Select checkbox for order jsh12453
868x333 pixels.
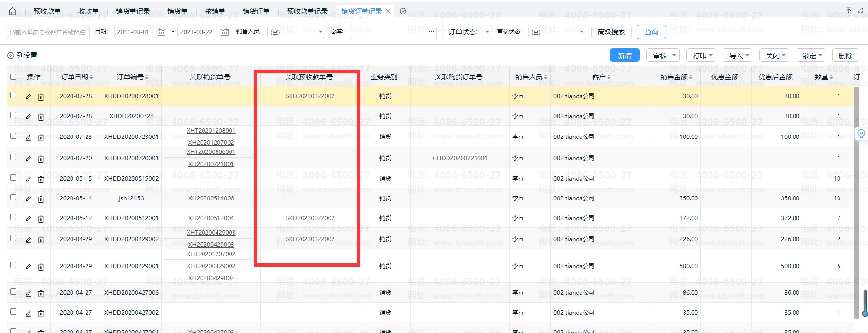(14, 197)
